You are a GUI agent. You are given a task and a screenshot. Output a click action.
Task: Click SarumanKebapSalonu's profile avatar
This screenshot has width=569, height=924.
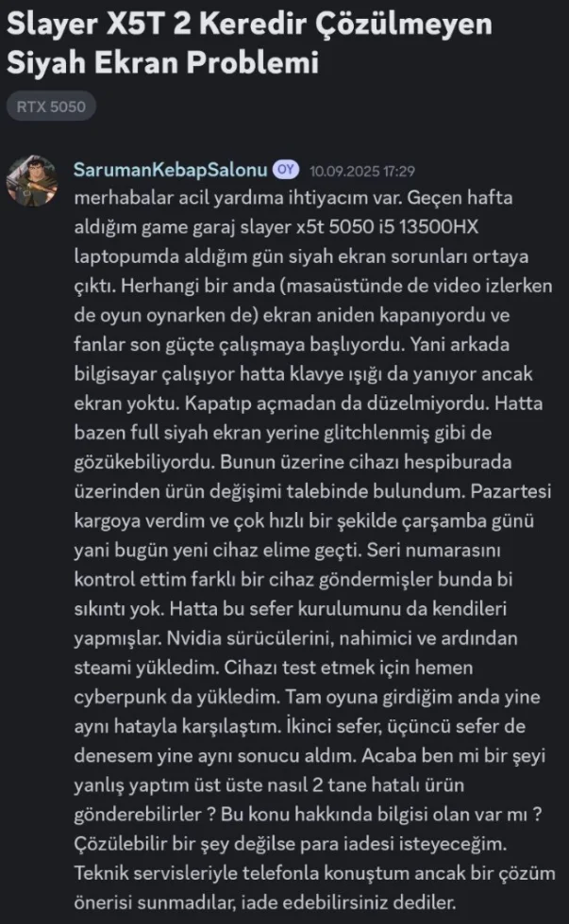point(32,181)
